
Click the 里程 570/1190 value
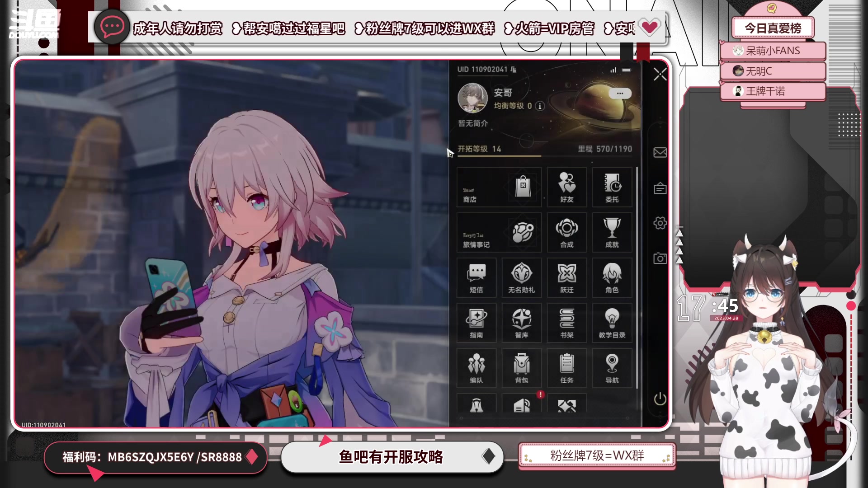605,149
